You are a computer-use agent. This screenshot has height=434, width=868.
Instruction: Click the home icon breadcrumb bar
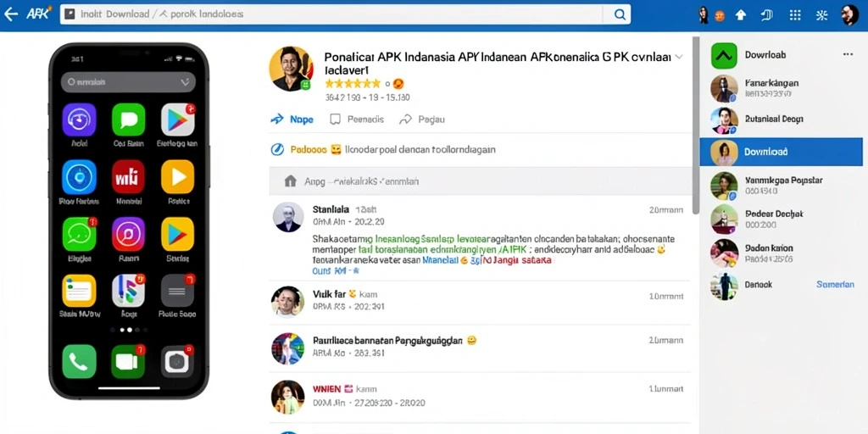480,181
